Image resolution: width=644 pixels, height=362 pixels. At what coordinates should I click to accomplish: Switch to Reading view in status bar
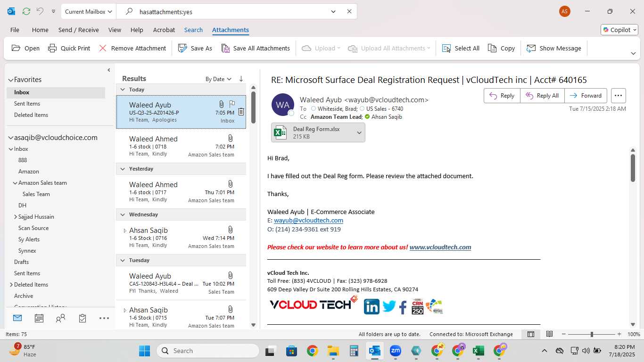(x=549, y=334)
